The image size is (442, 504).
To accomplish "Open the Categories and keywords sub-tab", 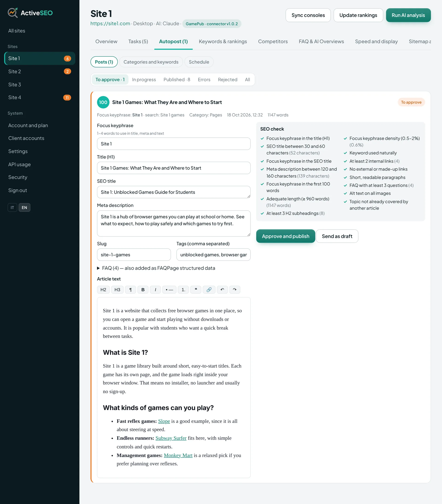I will (x=151, y=62).
